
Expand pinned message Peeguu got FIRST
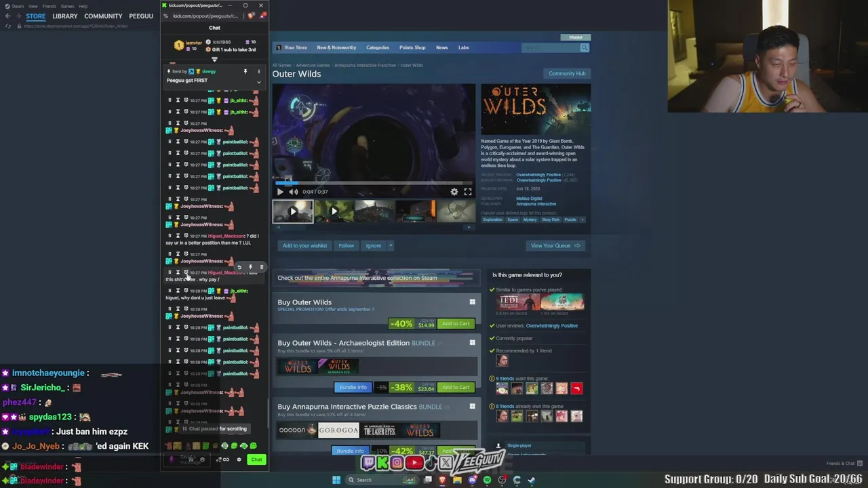tap(258, 82)
